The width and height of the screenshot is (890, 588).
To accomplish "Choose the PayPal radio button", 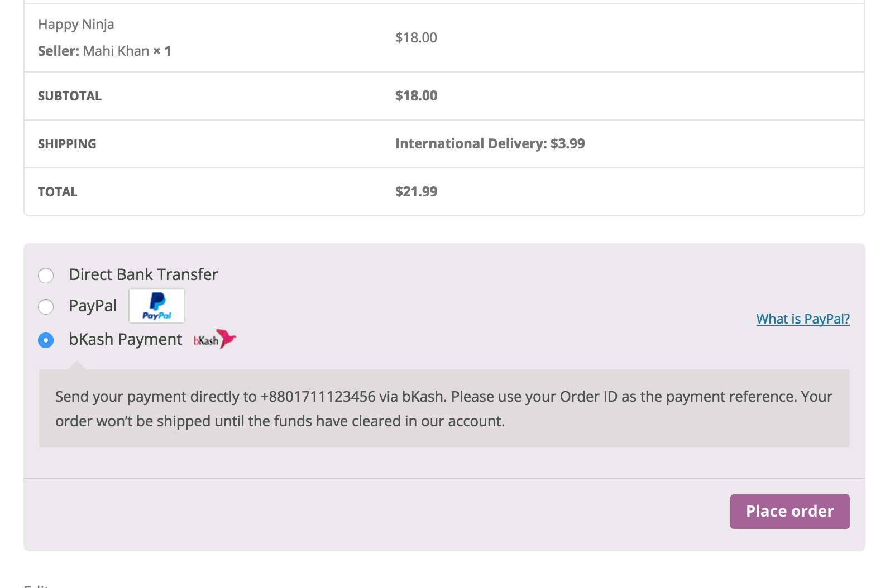I will point(46,306).
